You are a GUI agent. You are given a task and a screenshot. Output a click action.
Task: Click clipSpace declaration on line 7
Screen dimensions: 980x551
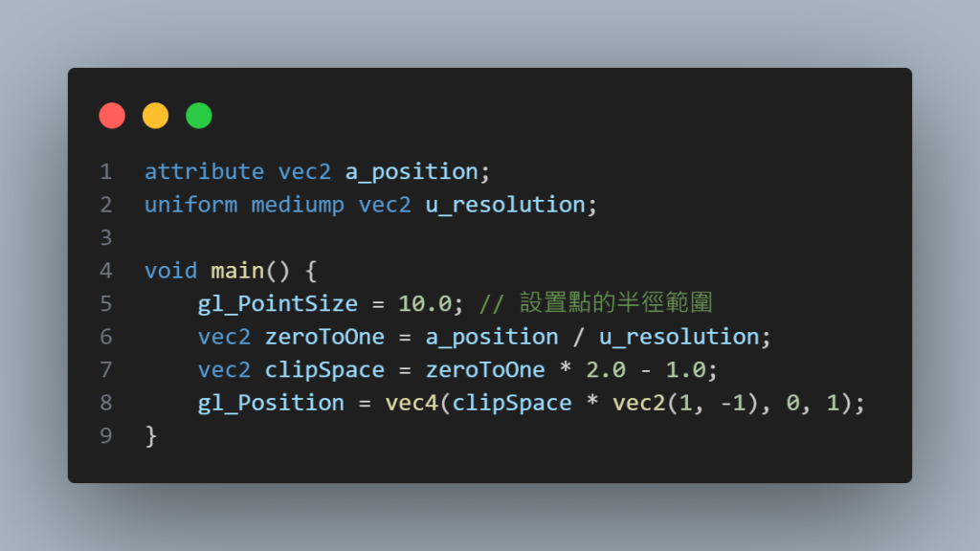click(324, 370)
